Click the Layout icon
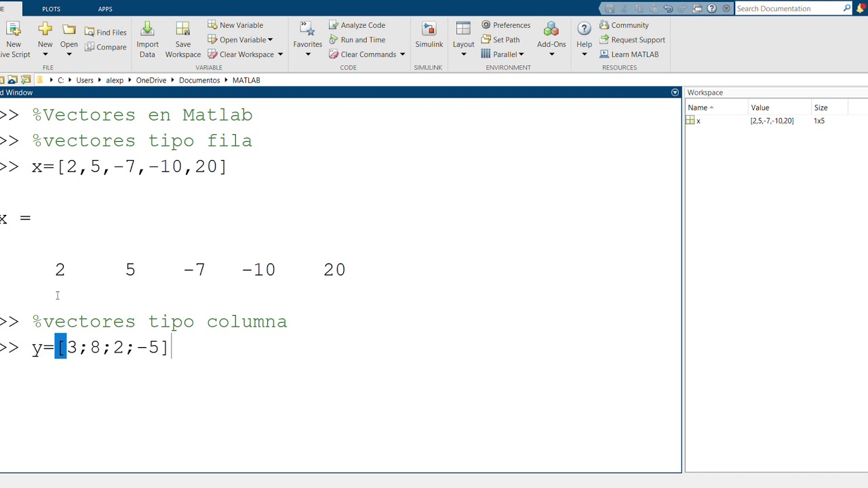Image resolution: width=868 pixels, height=488 pixels. pos(463,29)
